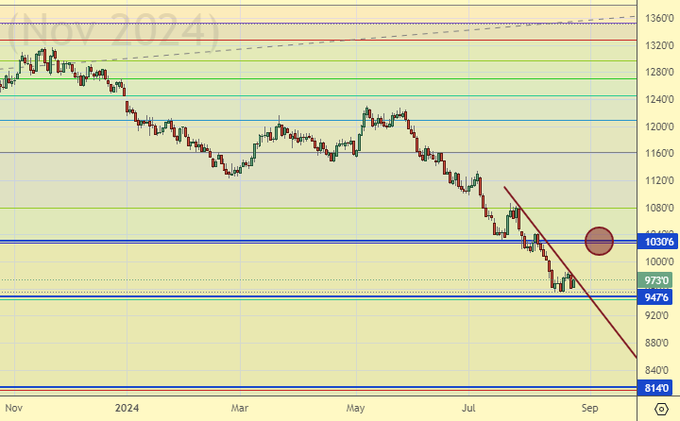Viewport: 680px width, 421px height.
Task: Click the 1080'0 price scale value
Action: (x=659, y=208)
